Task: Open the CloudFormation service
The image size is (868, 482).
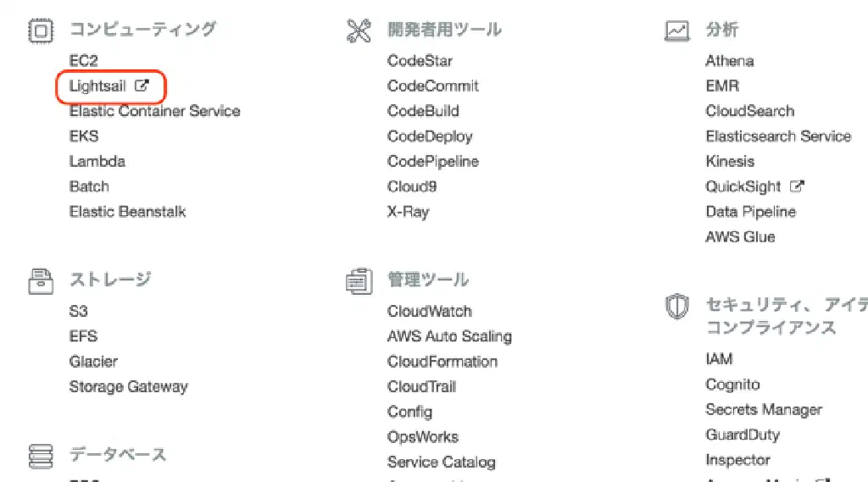Action: point(442,362)
